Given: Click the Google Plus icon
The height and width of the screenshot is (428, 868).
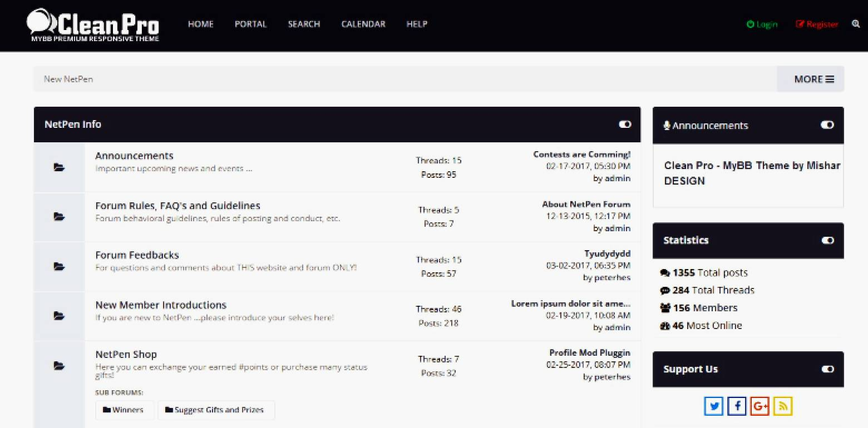Looking at the screenshot, I should tap(759, 406).
